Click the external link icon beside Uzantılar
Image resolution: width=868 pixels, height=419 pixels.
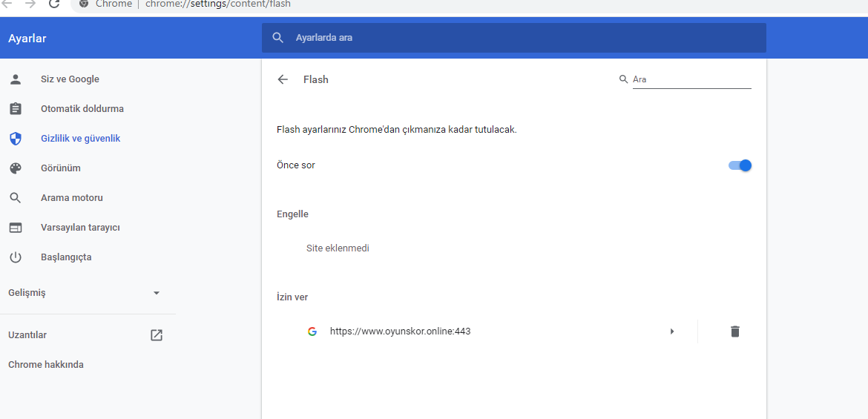[x=157, y=335]
